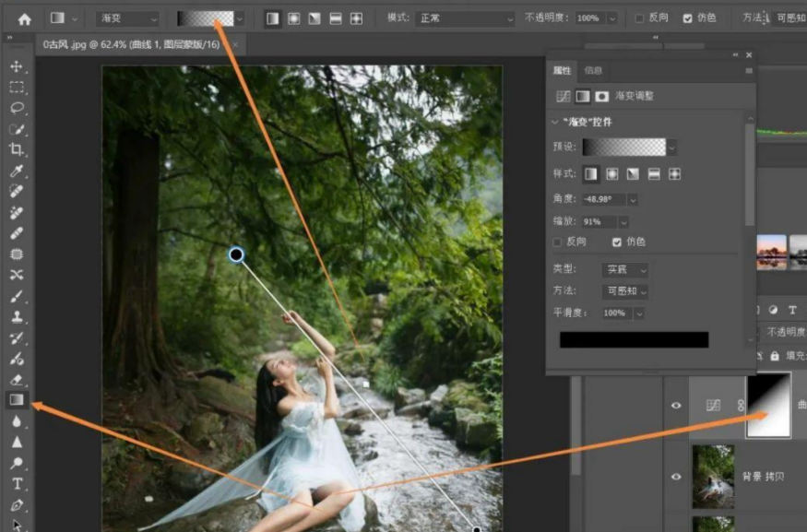Hide the 背景 拷贝 layer
The height and width of the screenshot is (532, 807).
coord(676,477)
